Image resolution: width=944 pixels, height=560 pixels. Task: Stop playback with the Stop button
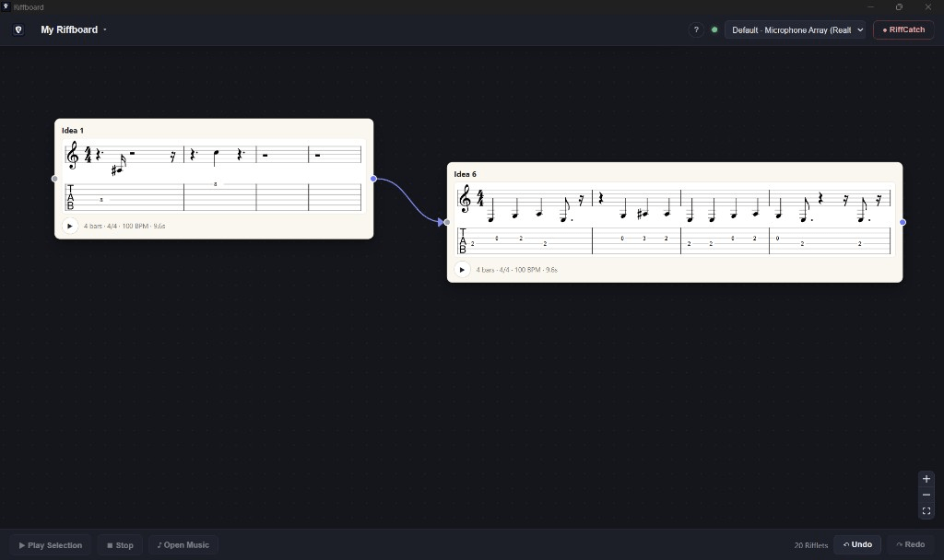coord(120,545)
